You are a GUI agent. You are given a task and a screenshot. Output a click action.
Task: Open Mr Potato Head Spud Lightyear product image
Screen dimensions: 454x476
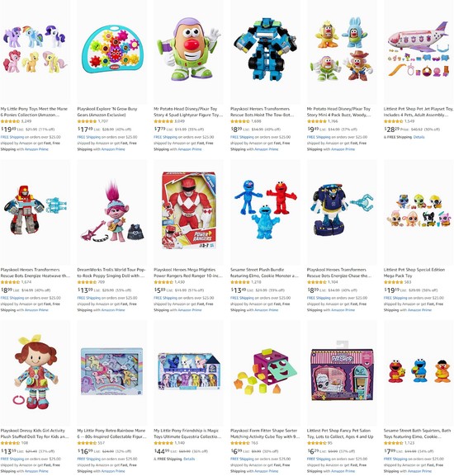click(x=188, y=49)
